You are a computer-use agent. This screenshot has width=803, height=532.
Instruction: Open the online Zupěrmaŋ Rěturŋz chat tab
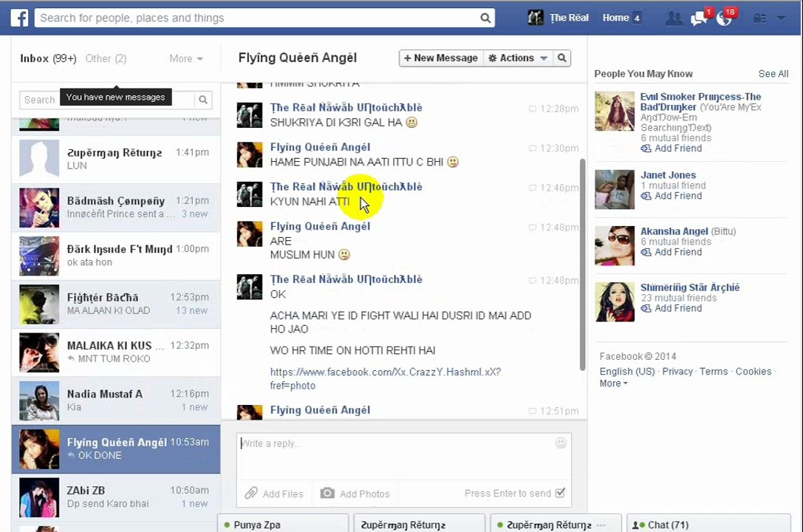pos(556,525)
